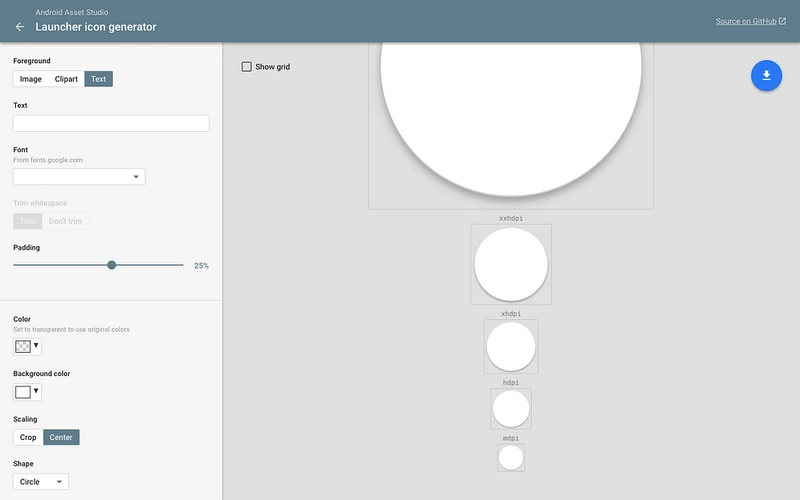Click the mdpi icon preview
Screen dimensions: 800x500
click(x=511, y=458)
